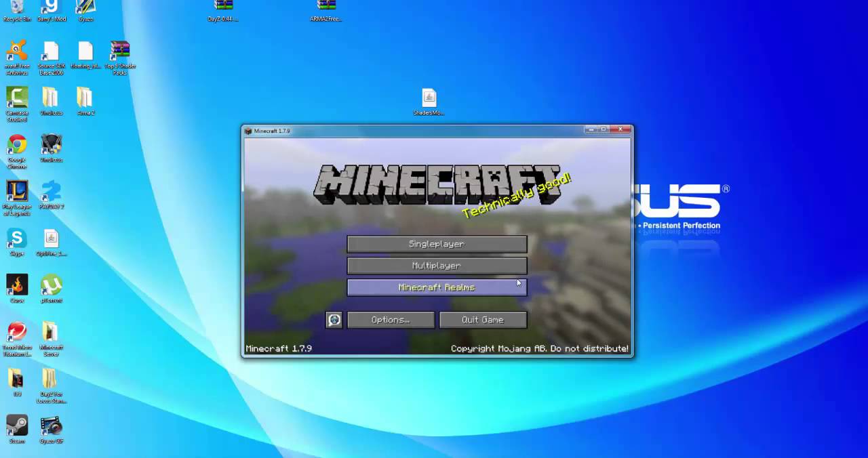Image resolution: width=868 pixels, height=458 pixels.
Task: Open the Options... menu
Action: click(391, 320)
